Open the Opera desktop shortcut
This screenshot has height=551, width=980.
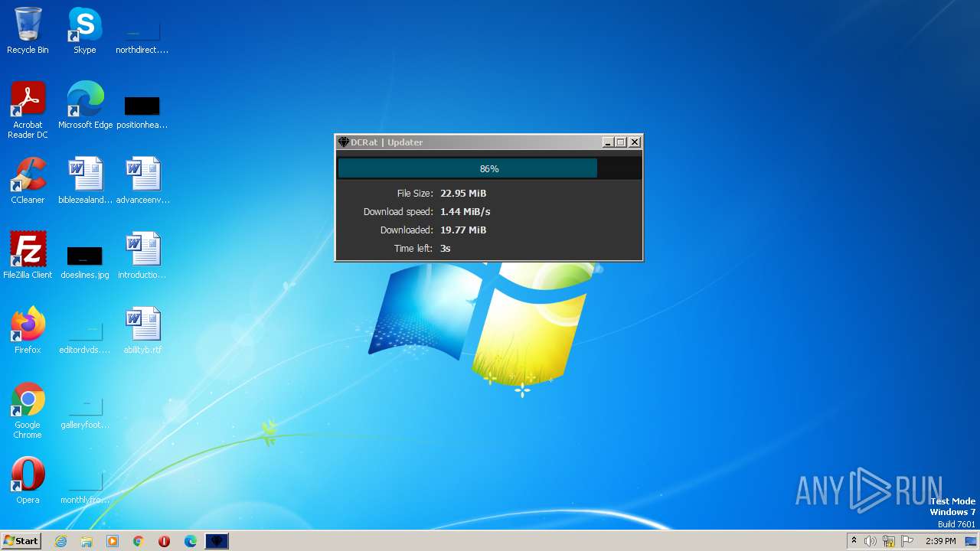(28, 481)
